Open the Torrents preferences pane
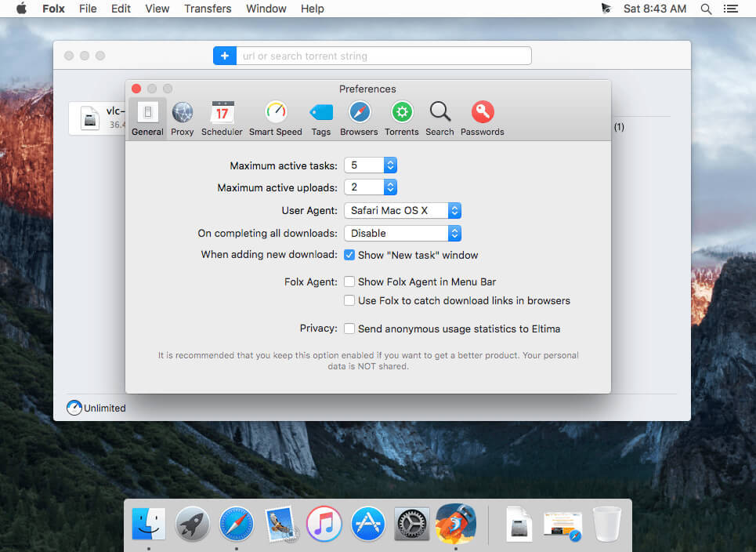The image size is (756, 552). tap(402, 118)
